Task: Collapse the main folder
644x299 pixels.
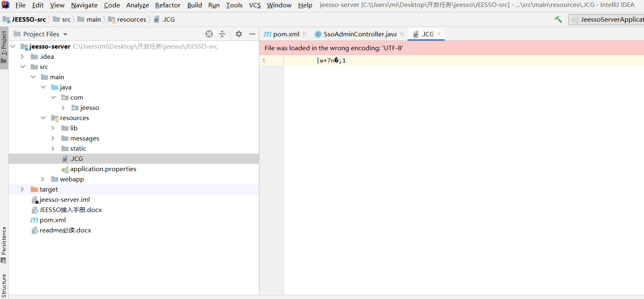Action: pos(33,77)
